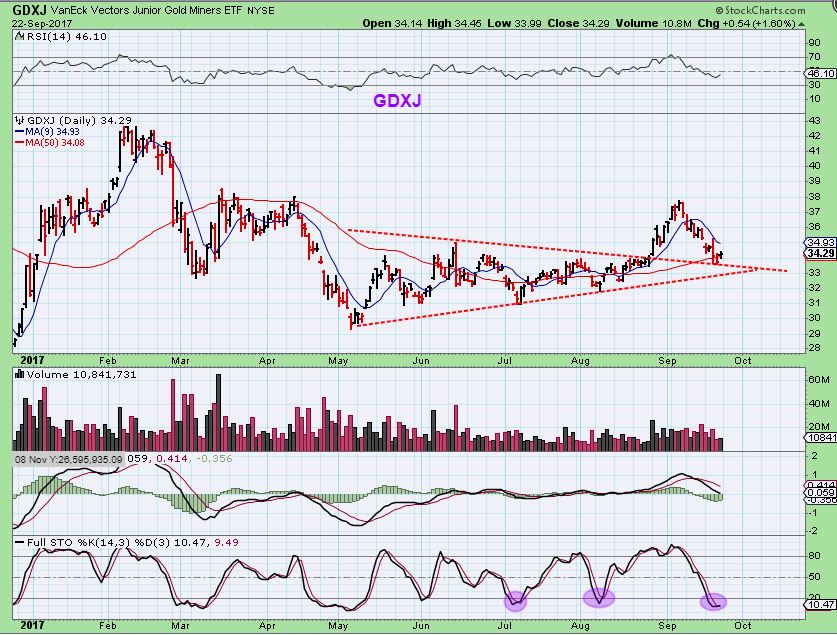Click the Jun label on price chart axis
Viewport: 837px width, 635px height.
click(421, 361)
